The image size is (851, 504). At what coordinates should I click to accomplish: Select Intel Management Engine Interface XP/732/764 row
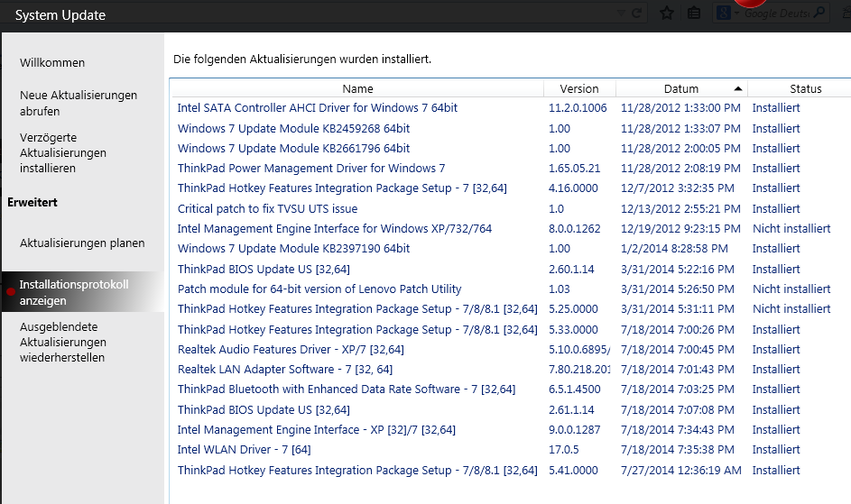pyautogui.click(x=512, y=228)
